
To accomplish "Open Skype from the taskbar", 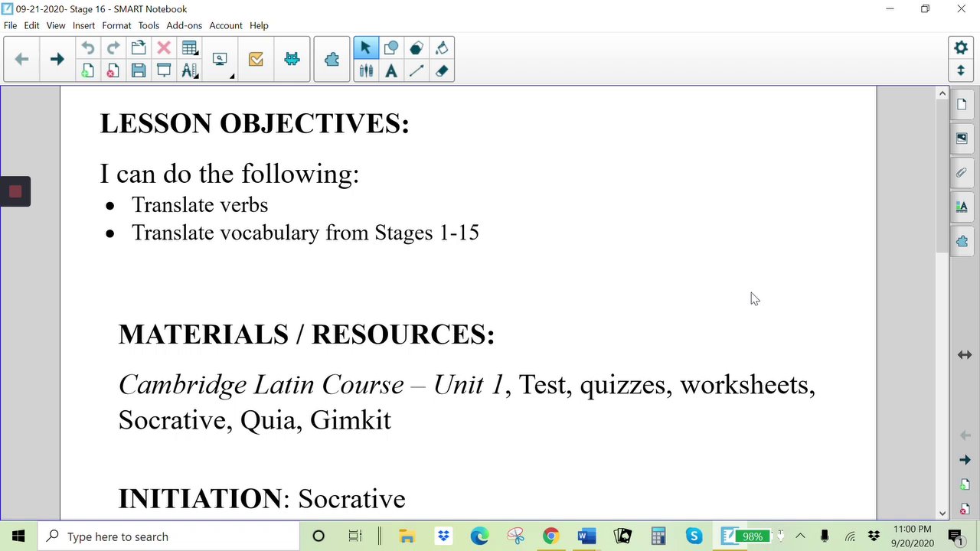I will pyautogui.click(x=694, y=536).
